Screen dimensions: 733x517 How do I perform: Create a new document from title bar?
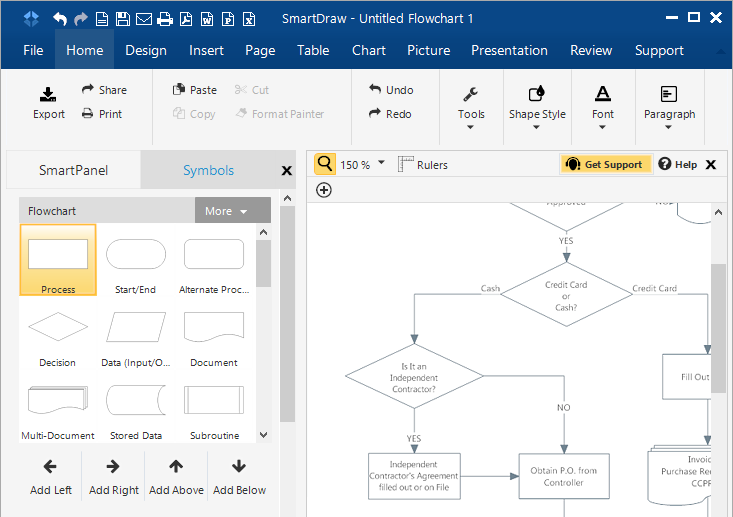[101, 19]
